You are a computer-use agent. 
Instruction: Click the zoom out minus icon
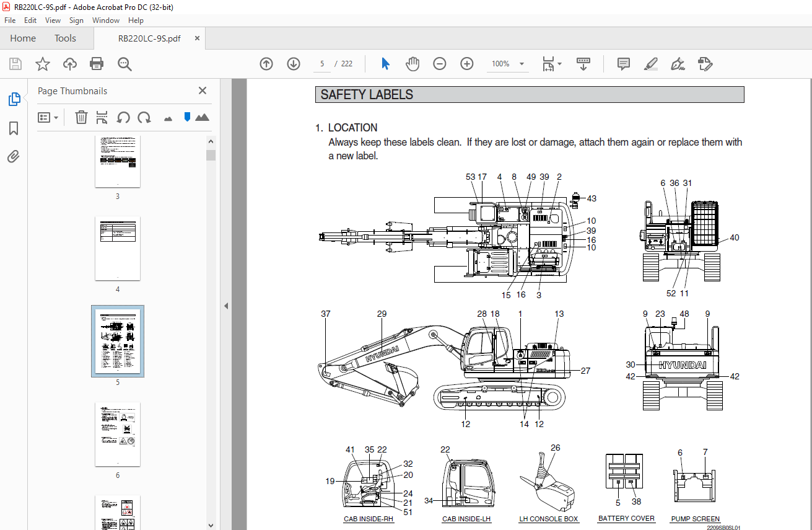pos(440,64)
